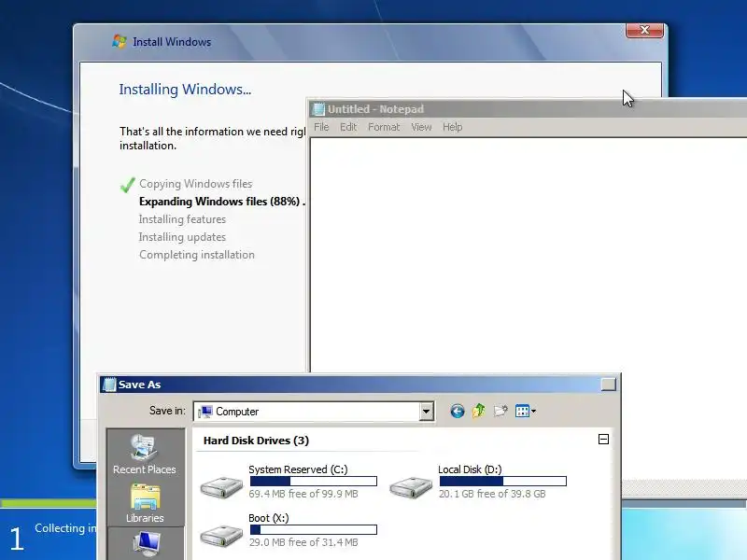This screenshot has width=747, height=560.
Task: Open Notepad Format menu
Action: 384,127
